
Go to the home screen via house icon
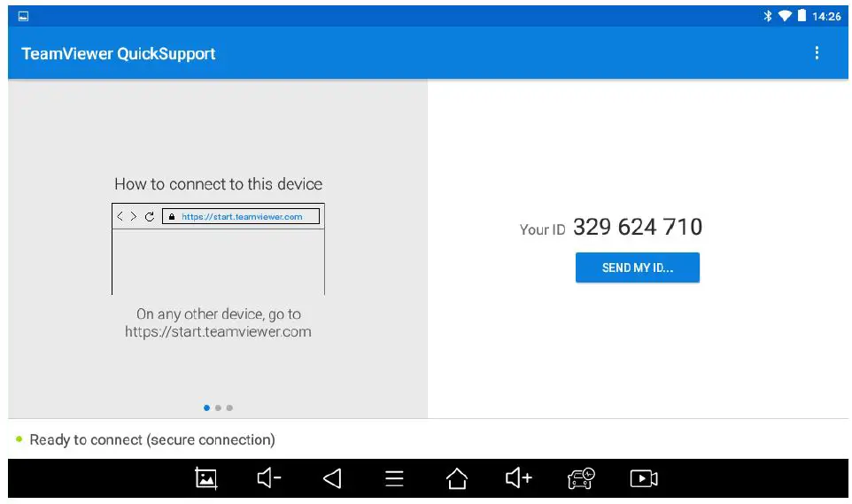point(456,478)
